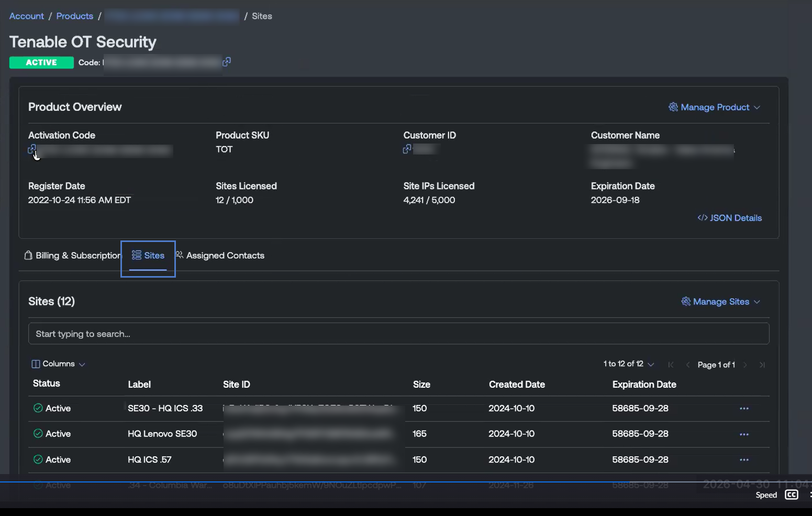Screen dimensions: 812x516
Task: Sort table by Size column
Action: pyautogui.click(x=421, y=385)
